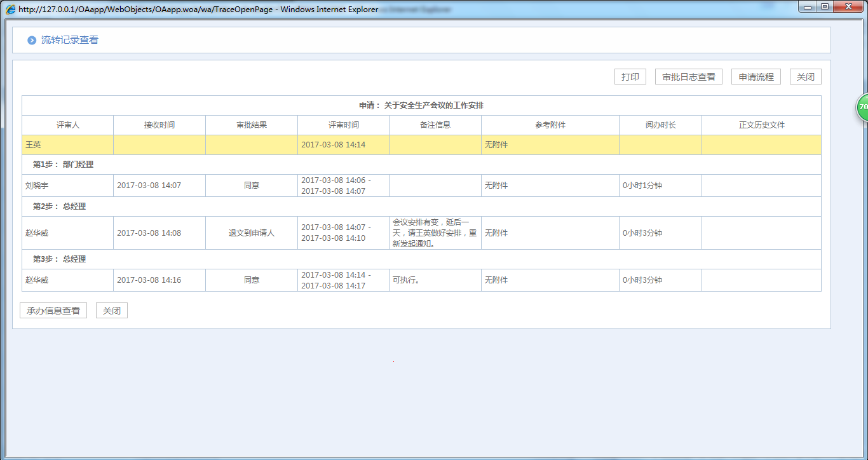Viewport: 868px width, 460px height.
Task: Click the 申请流程 button
Action: coord(756,77)
